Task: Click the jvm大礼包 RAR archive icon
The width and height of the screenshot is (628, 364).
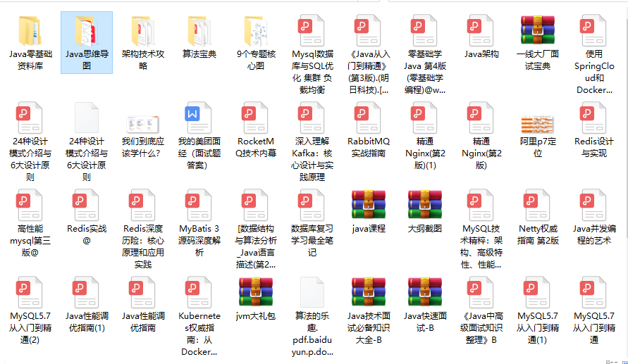Action: [256, 291]
